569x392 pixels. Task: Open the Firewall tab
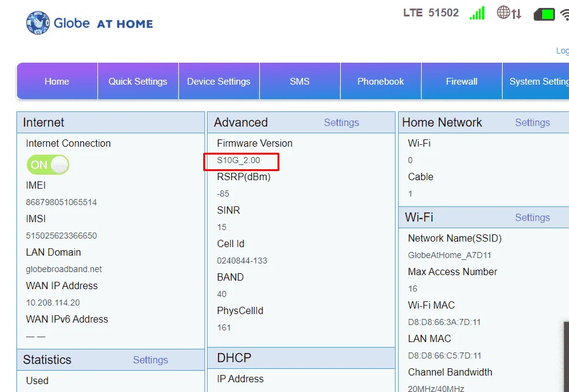tap(461, 82)
